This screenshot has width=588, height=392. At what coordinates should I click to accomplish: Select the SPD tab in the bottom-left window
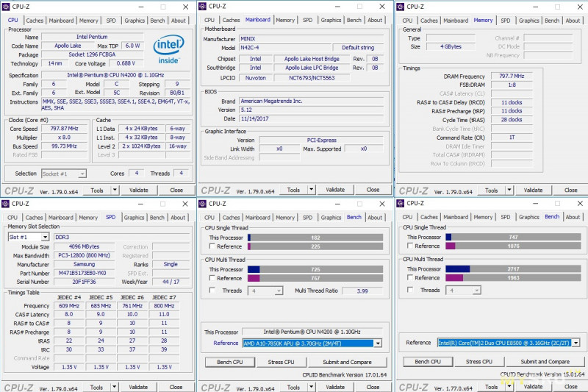(111, 217)
